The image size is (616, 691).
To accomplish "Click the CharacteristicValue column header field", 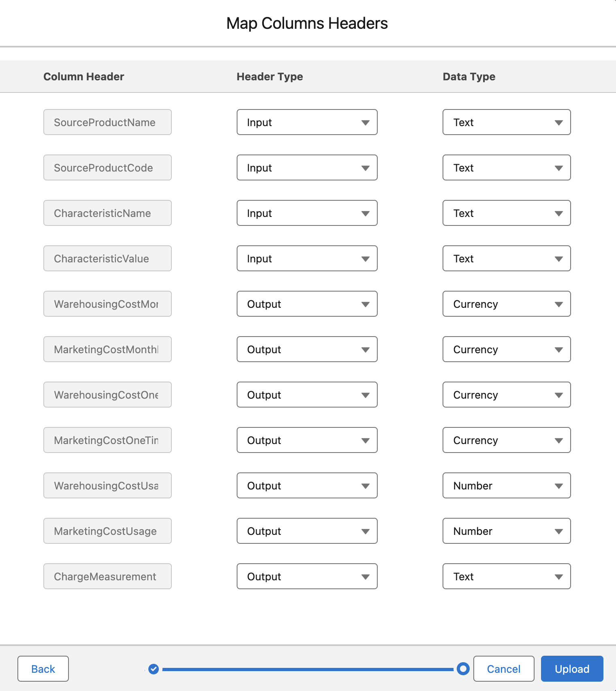I will coord(107,258).
